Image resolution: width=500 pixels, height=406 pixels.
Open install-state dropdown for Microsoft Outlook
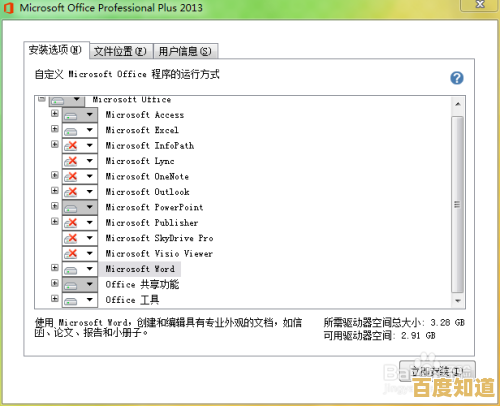point(80,192)
